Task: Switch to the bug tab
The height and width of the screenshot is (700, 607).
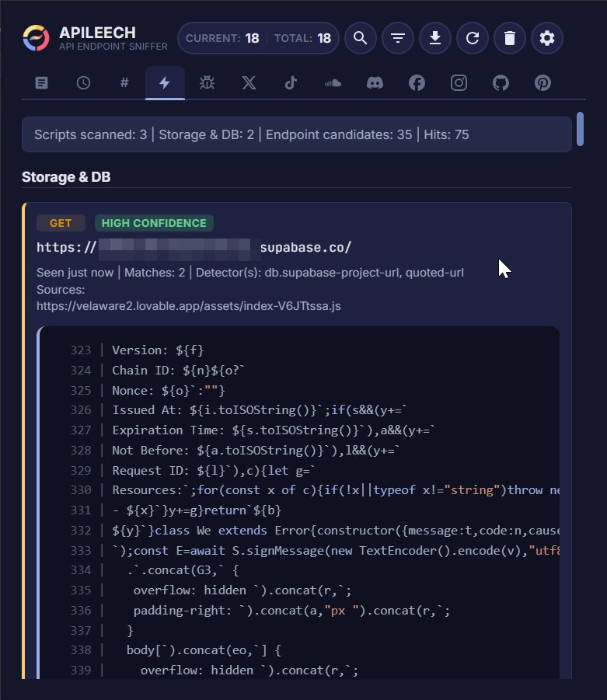Action: coord(207,82)
